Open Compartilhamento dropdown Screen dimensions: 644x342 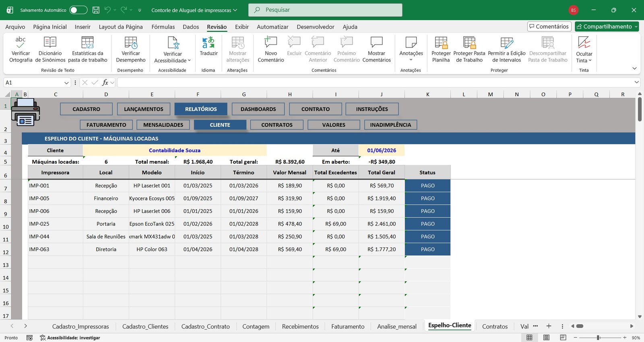click(636, 27)
